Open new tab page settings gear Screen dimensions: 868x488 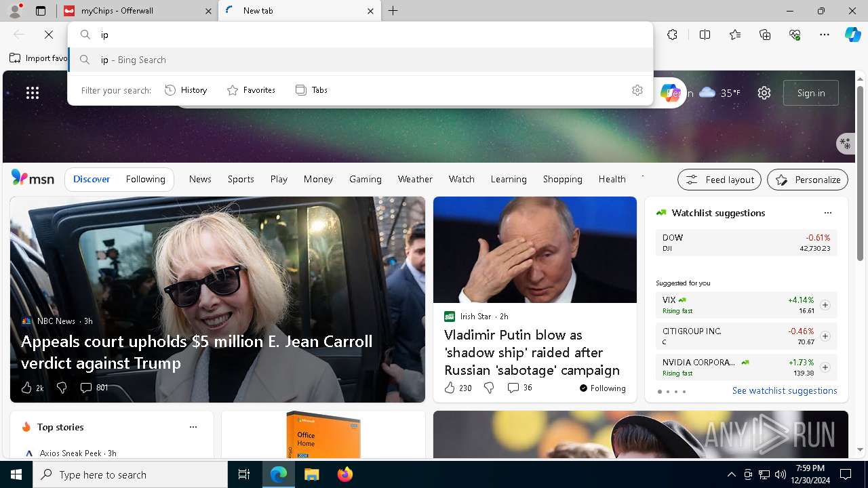(x=764, y=93)
